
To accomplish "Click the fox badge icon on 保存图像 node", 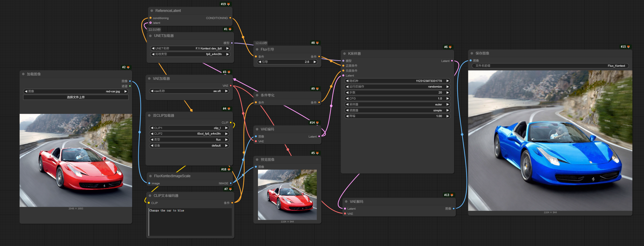I will coord(629,47).
